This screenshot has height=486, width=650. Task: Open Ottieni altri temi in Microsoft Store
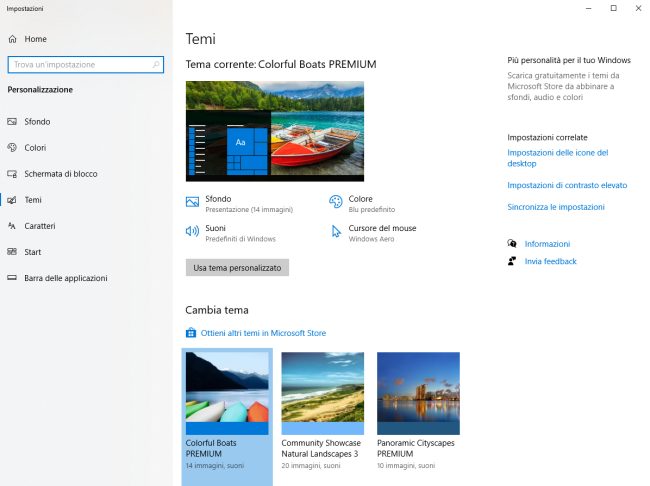263,333
